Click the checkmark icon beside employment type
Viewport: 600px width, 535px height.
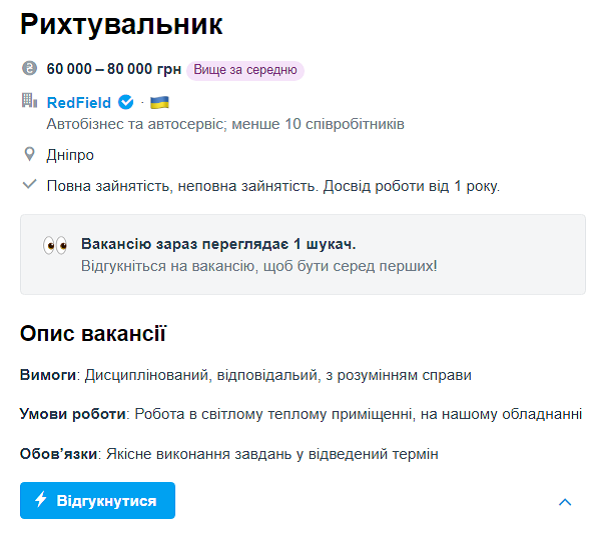click(x=29, y=185)
